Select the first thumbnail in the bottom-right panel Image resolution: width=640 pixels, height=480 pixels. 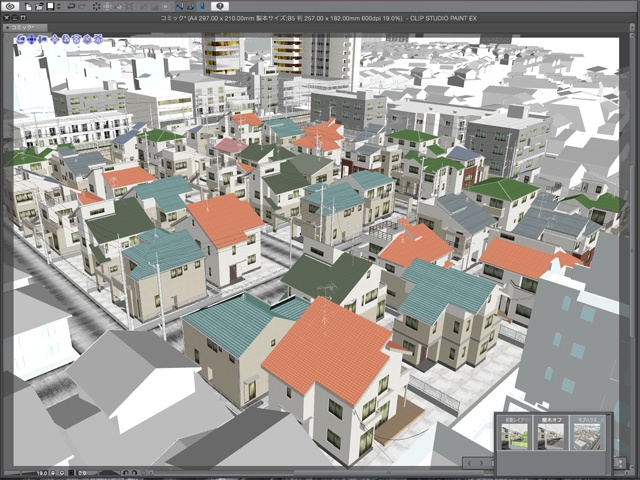point(517,437)
